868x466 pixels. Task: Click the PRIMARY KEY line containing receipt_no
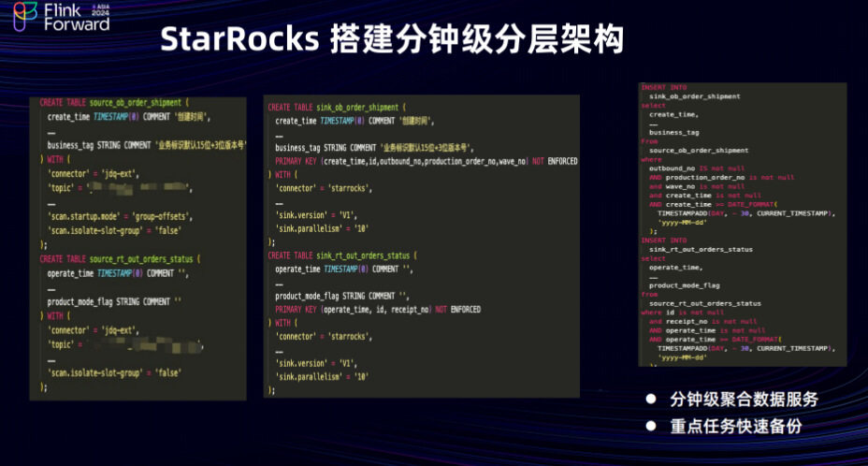tap(378, 309)
